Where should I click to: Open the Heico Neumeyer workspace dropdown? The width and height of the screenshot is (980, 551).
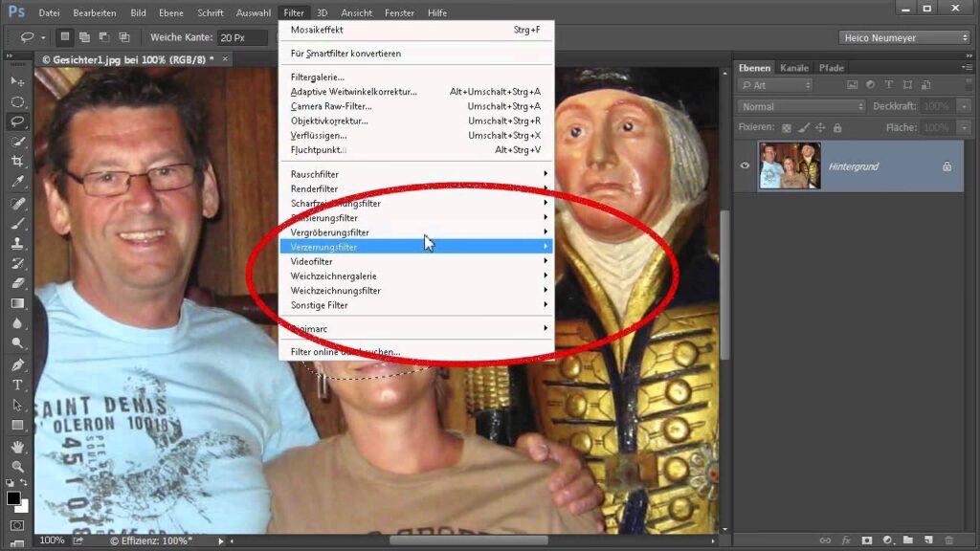pos(904,37)
